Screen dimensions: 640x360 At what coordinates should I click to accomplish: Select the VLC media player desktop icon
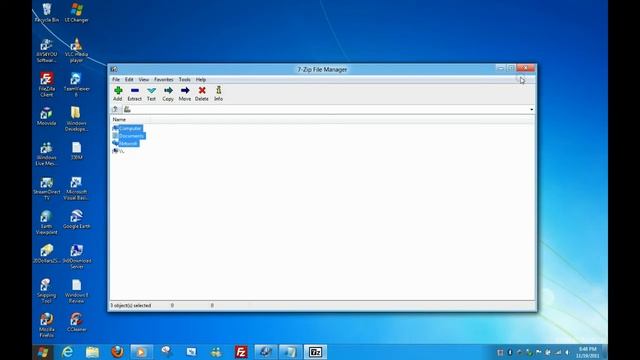[x=76, y=51]
